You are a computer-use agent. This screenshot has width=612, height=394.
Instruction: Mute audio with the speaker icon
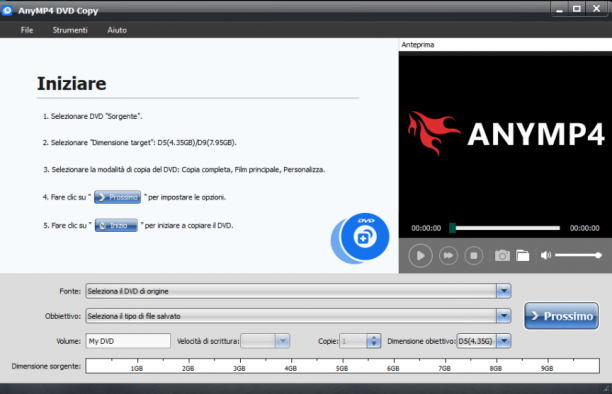[x=546, y=255]
